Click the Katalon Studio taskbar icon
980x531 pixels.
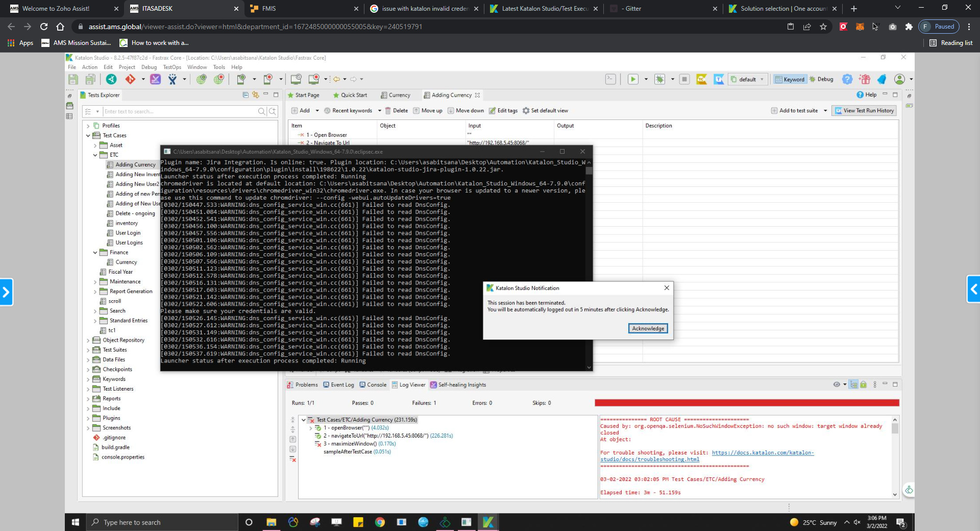[488, 522]
